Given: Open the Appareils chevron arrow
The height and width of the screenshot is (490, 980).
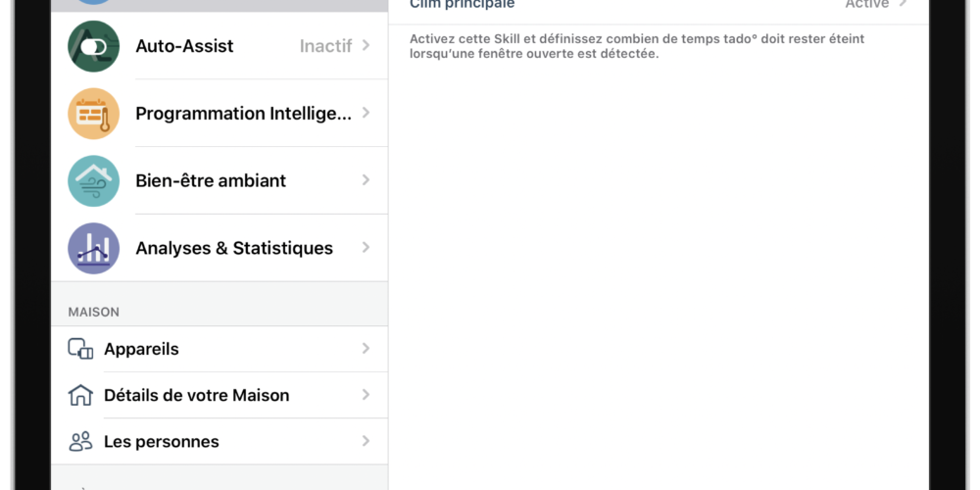Looking at the screenshot, I should tap(367, 349).
